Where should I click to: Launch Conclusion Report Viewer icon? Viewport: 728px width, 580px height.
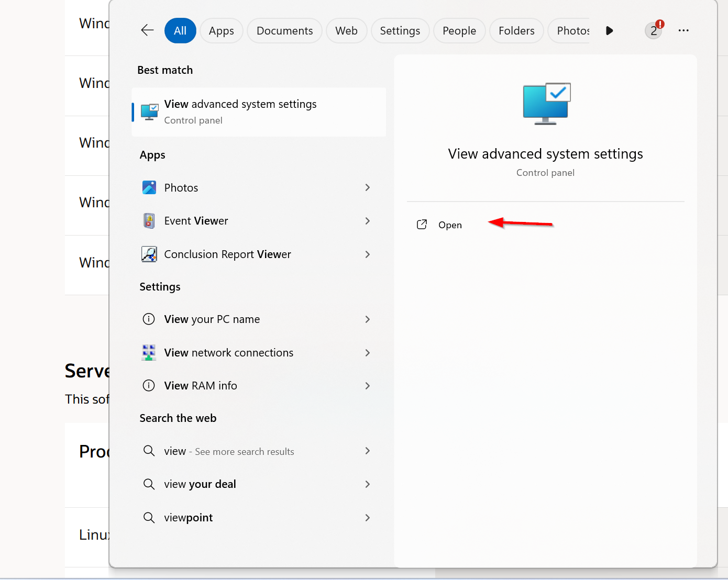(149, 254)
